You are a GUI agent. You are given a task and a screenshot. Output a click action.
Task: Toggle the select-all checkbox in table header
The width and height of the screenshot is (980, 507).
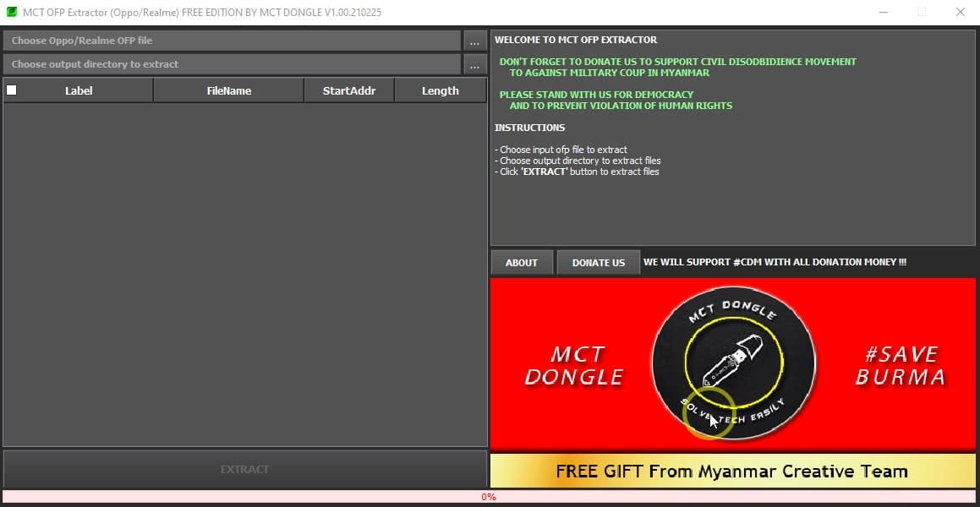coord(11,90)
